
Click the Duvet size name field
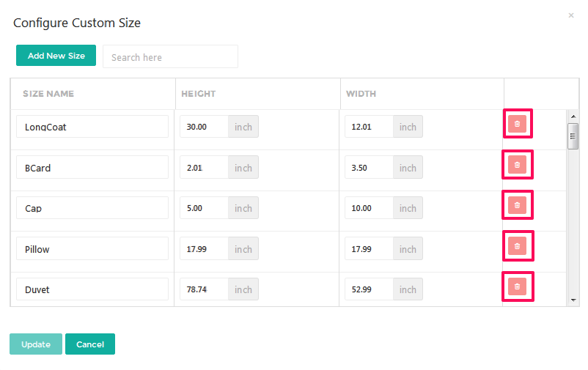click(x=92, y=289)
